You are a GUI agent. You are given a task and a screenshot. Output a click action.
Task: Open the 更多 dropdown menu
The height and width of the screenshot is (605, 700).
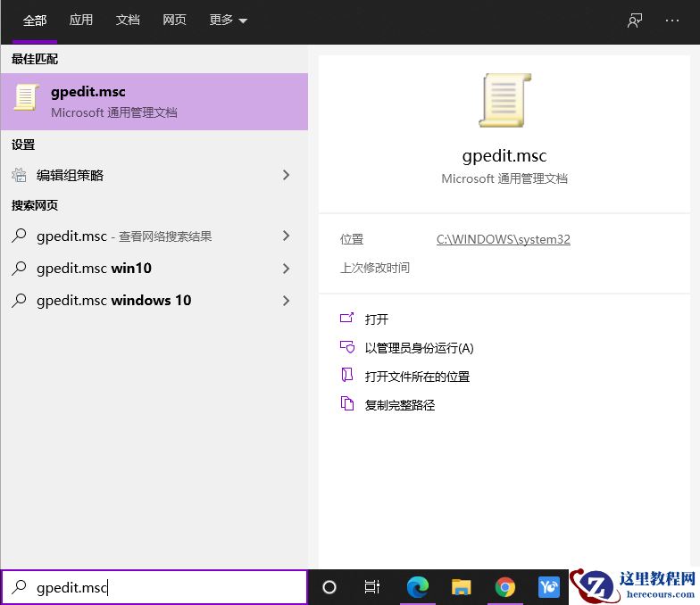pos(229,20)
